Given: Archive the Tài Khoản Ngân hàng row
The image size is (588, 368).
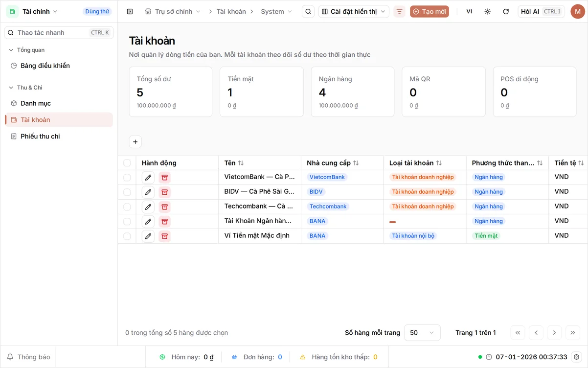Looking at the screenshot, I should (x=165, y=221).
